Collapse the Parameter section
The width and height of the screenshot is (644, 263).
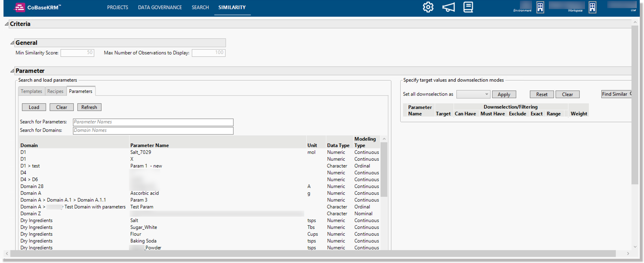12,71
